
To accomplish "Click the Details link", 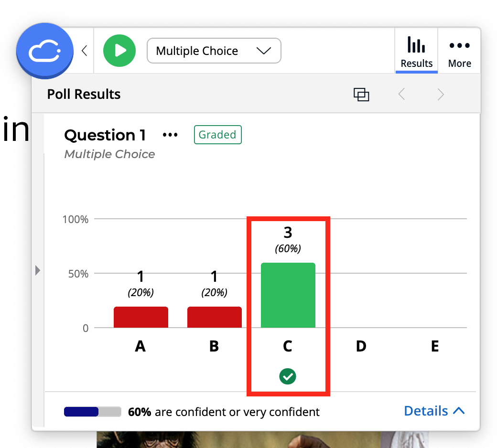I will pyautogui.click(x=425, y=410).
